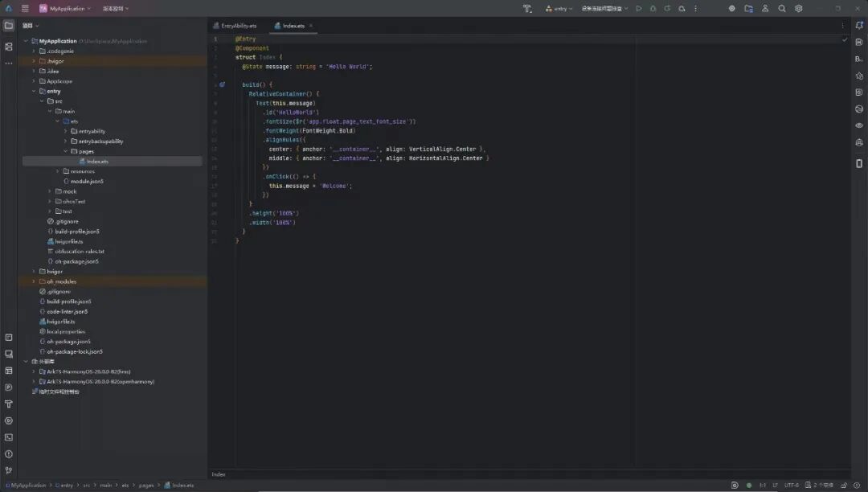Open the MyApplication project dropdown
The width and height of the screenshot is (868, 492).
65,8
